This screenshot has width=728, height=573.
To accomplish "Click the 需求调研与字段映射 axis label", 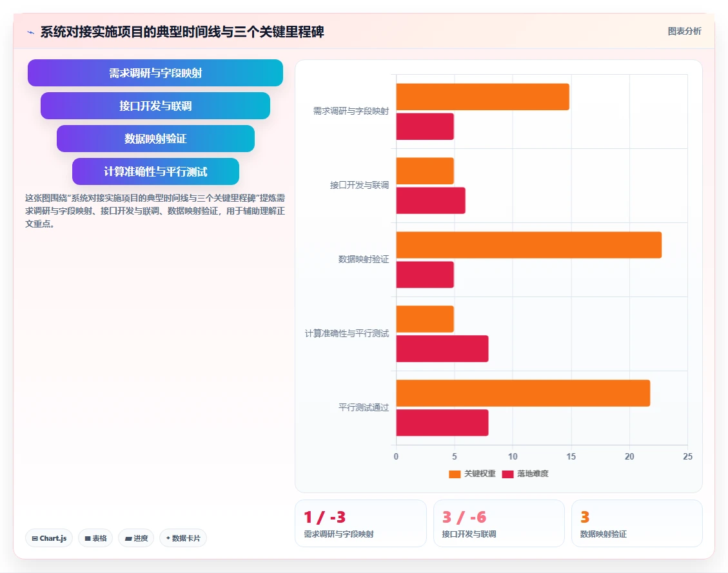I will pyautogui.click(x=351, y=112).
